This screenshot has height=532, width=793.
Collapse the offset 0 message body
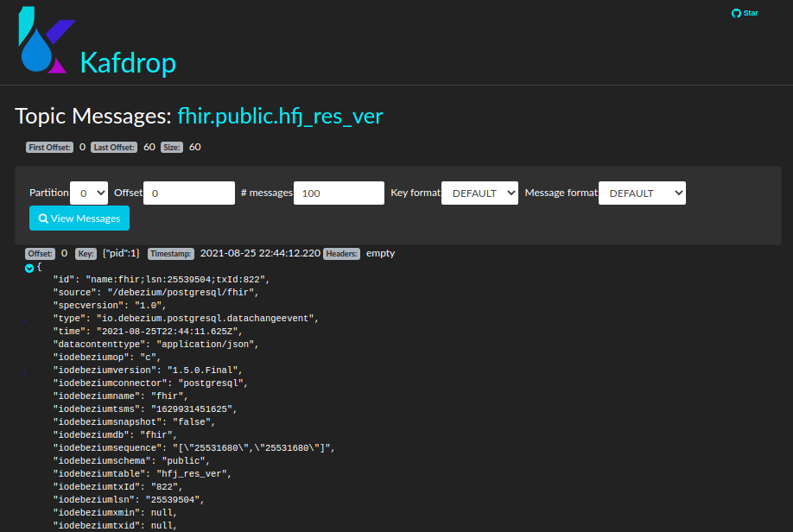(x=29, y=268)
